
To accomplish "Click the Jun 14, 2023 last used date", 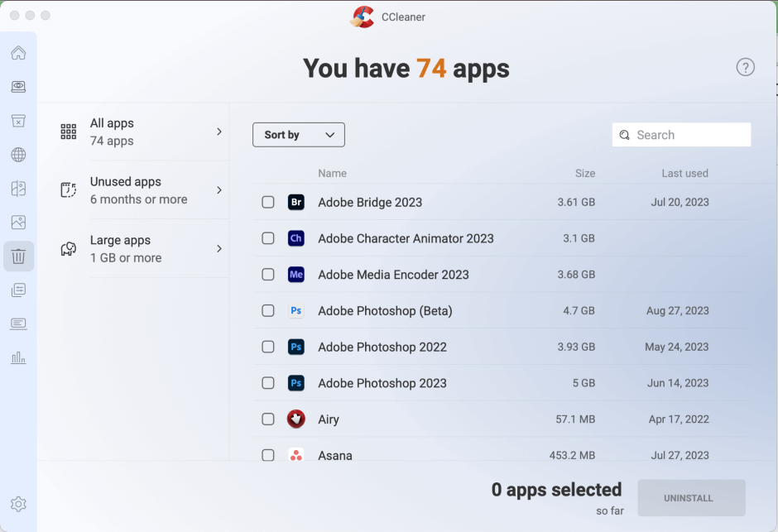I will point(678,383).
